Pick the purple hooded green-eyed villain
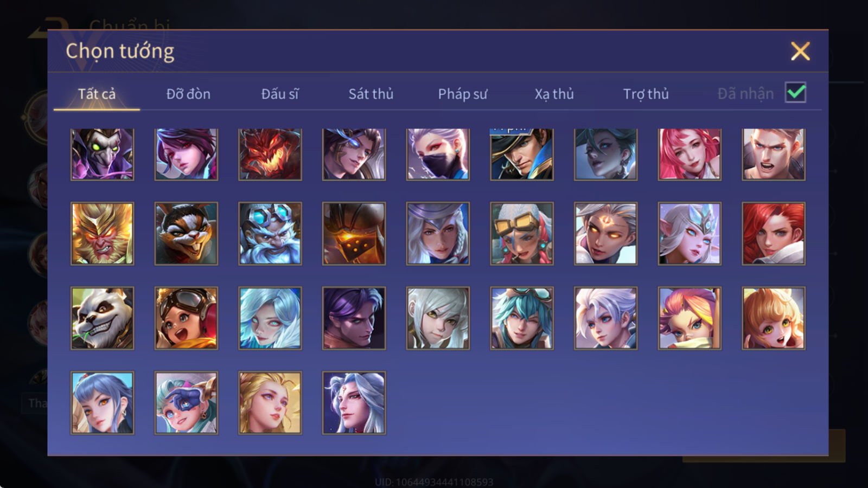 102,155
